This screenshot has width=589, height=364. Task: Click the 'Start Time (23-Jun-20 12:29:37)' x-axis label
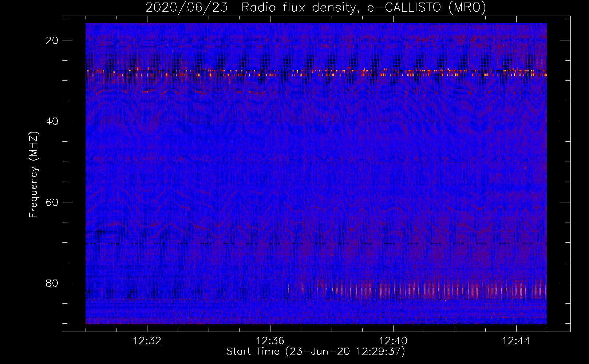tap(316, 352)
